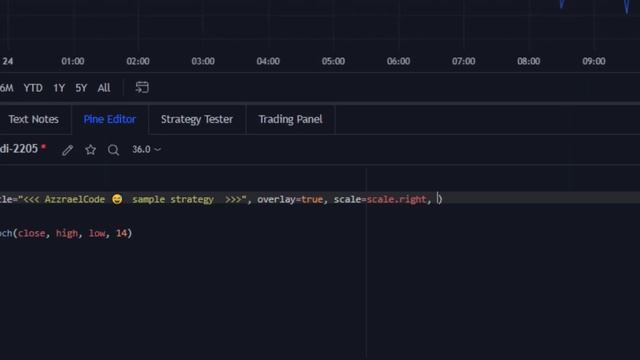Click scale.right in the code line

pos(396,199)
